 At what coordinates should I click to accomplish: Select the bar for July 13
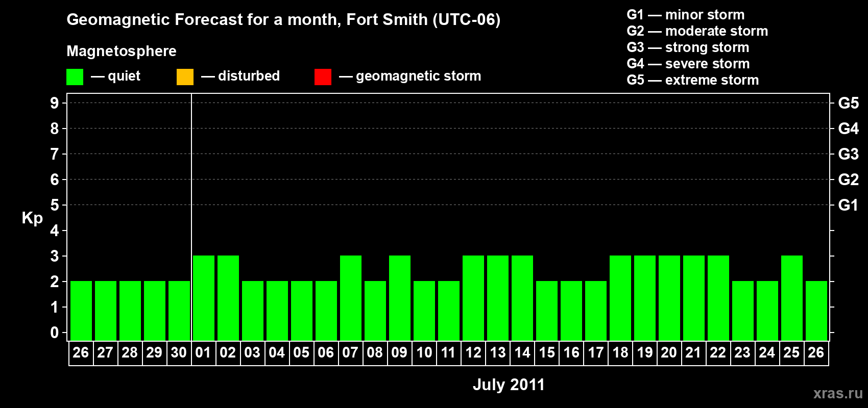click(x=498, y=298)
